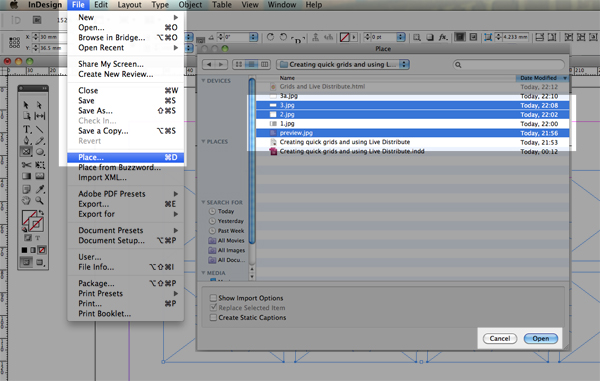This screenshot has height=381, width=600.
Task: Open the Edit menu
Action: [x=101, y=5]
